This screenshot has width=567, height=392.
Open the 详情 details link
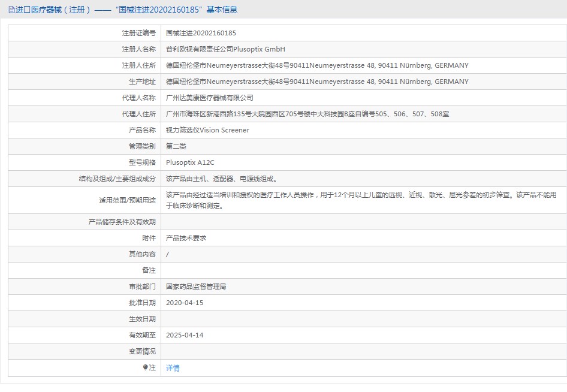pyautogui.click(x=173, y=368)
